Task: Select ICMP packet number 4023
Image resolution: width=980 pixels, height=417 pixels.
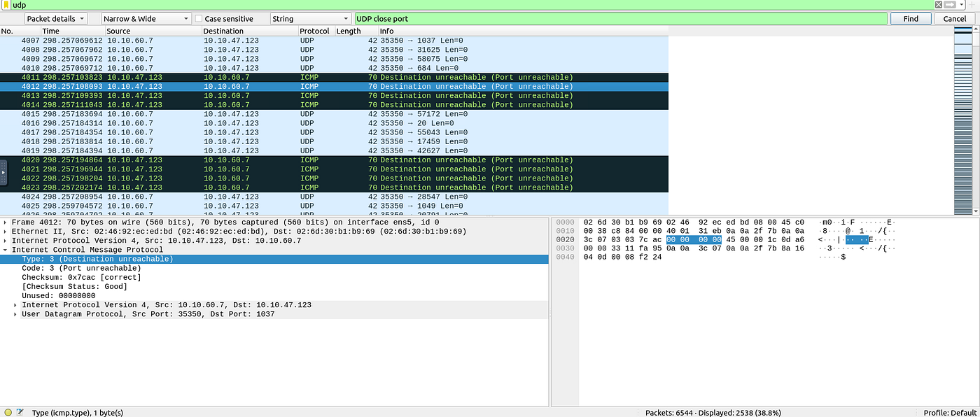Action: [334, 188]
